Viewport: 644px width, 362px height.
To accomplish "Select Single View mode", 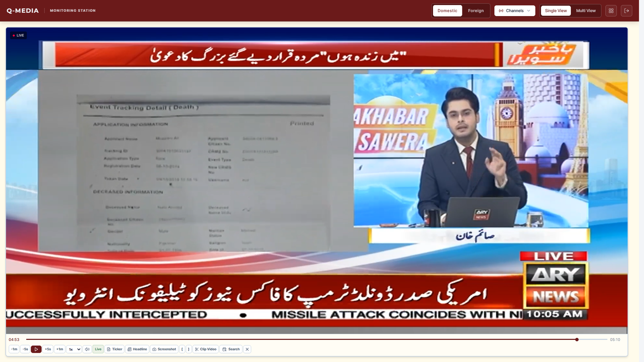I will point(556,10).
